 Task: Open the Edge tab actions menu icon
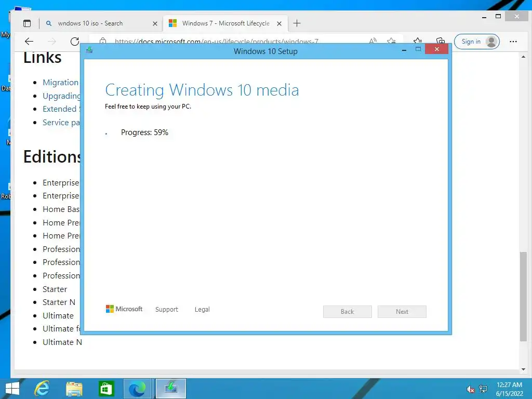click(x=27, y=23)
